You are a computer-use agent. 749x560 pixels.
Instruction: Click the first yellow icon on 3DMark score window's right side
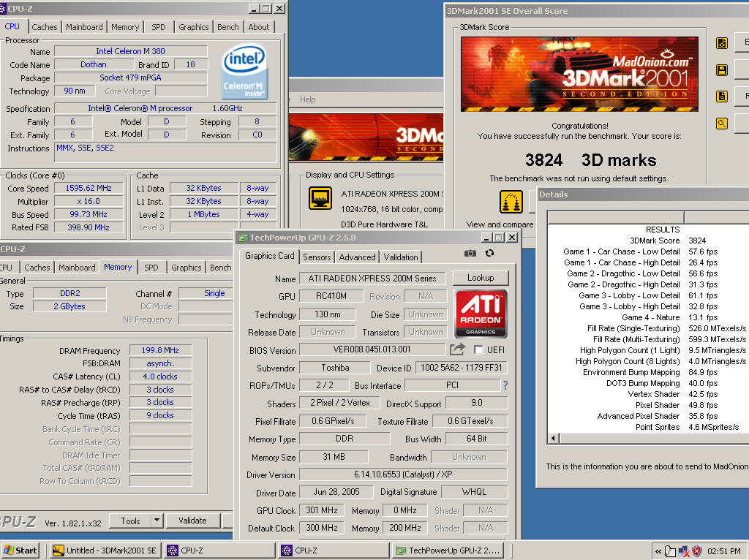[722, 43]
